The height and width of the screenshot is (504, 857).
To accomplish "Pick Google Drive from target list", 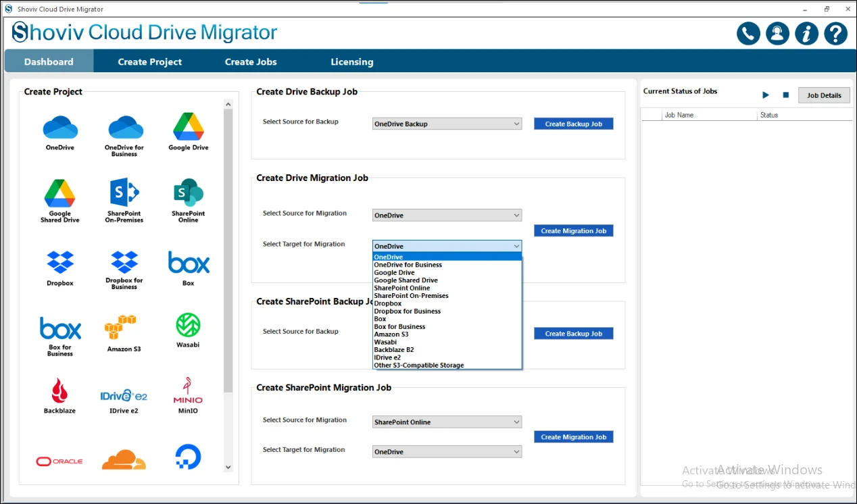I will [x=447, y=273].
